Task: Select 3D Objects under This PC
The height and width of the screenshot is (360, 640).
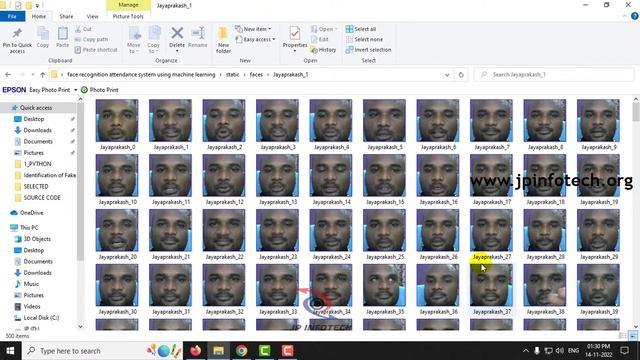Action: 37,239
